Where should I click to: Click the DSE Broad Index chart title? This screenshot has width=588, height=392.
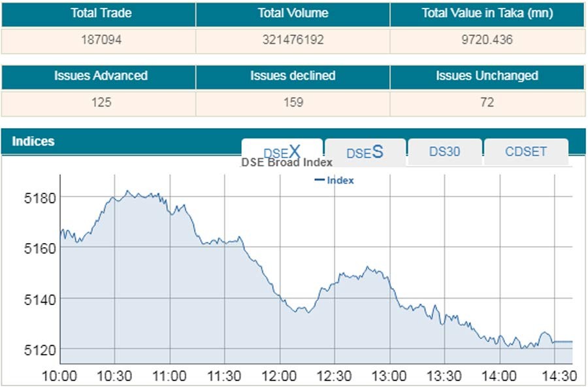coord(287,163)
